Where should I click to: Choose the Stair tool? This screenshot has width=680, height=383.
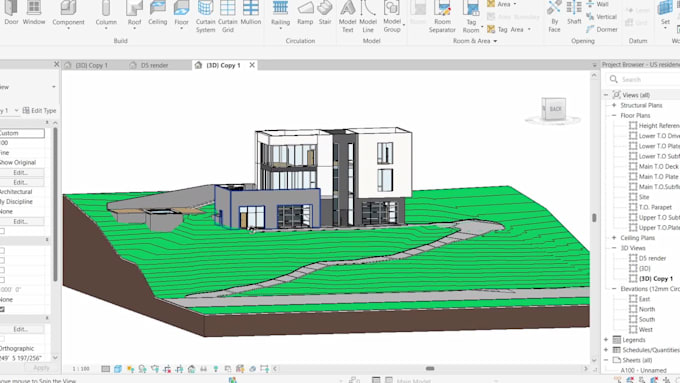pos(325,13)
